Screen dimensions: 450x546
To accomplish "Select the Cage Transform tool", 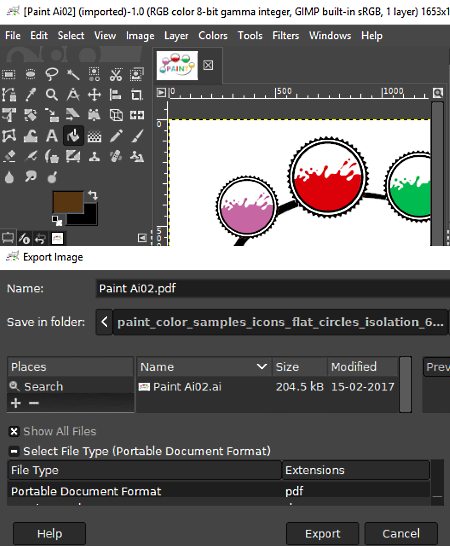I will pyautogui.click(x=9, y=136).
